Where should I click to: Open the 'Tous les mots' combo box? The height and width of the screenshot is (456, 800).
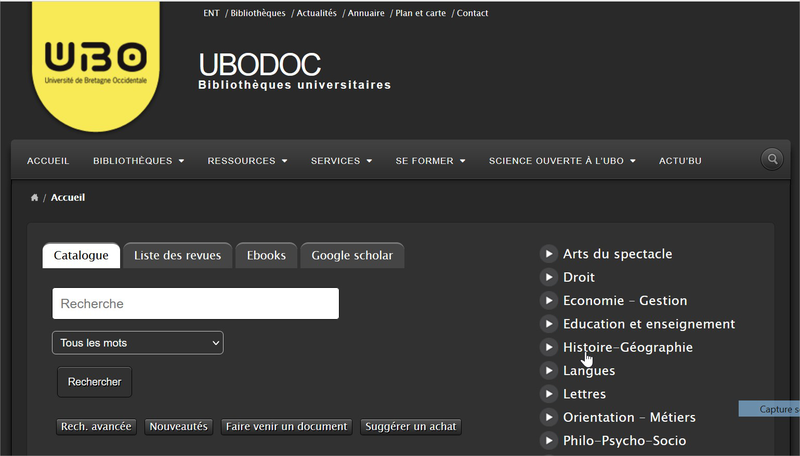[138, 343]
